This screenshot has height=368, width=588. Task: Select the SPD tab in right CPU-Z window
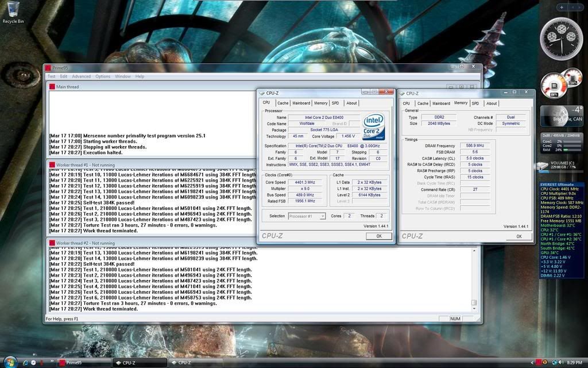point(475,103)
